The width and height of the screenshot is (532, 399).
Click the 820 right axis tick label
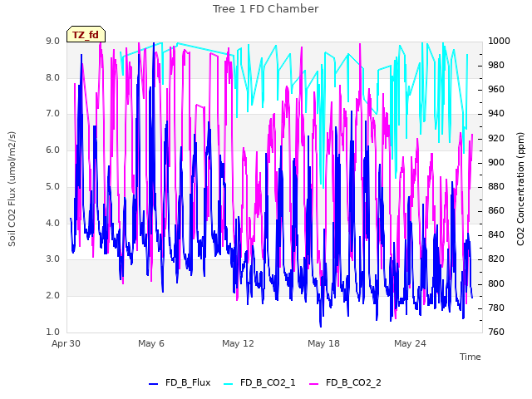[496, 259]
